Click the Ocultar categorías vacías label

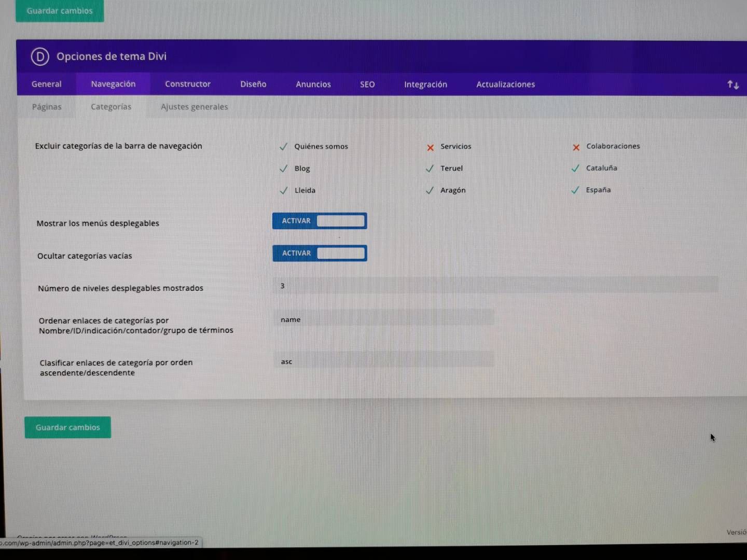tap(85, 256)
